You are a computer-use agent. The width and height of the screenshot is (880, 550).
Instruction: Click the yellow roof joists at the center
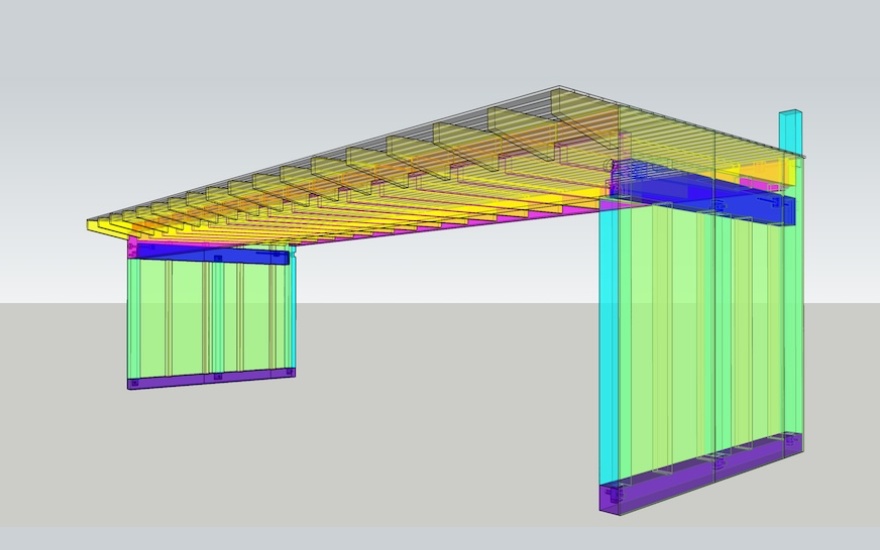click(x=400, y=190)
